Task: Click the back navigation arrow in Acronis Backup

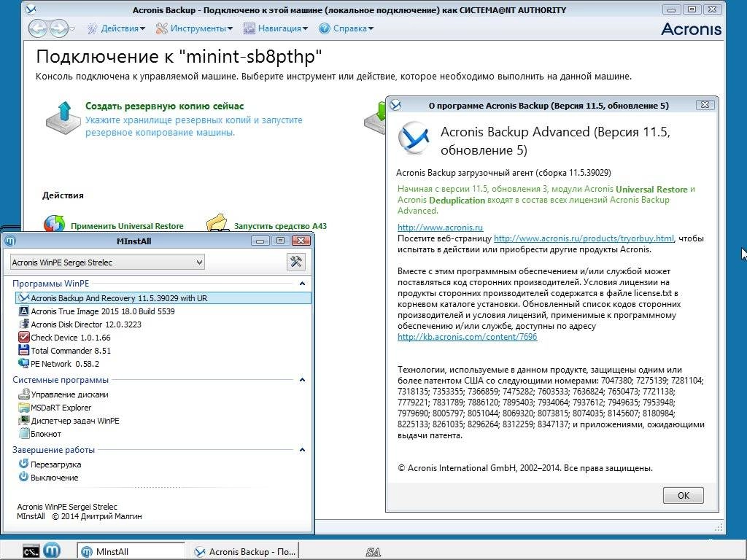Action: (38, 28)
